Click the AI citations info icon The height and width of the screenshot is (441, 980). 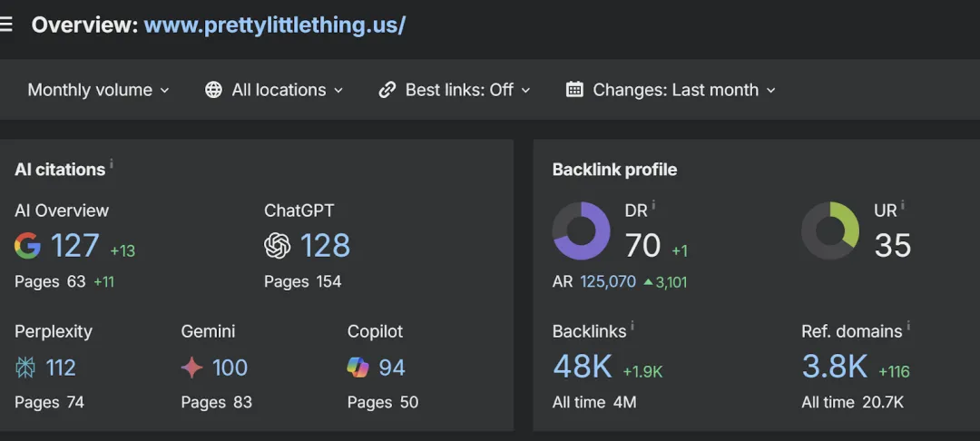(x=112, y=164)
